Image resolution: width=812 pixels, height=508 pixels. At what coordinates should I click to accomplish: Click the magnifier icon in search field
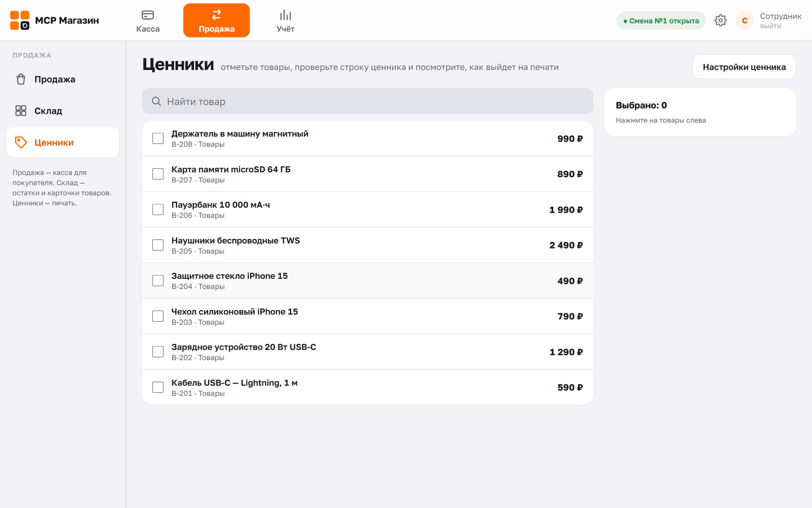click(x=156, y=101)
